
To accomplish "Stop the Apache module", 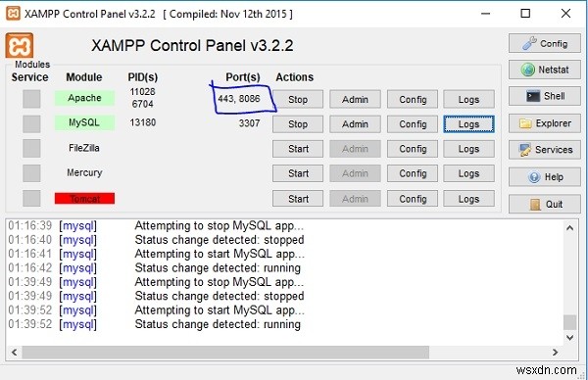I will click(298, 99).
